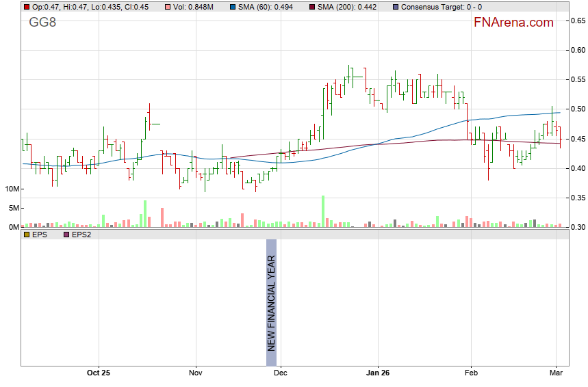Click the dark red SMA (200) legend marker
Screen dimensions: 588x387
pos(312,6)
